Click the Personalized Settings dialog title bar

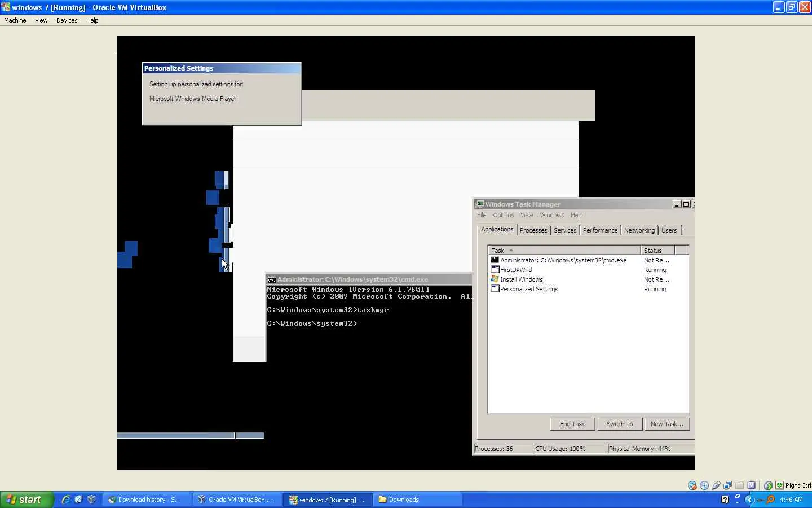(222, 68)
